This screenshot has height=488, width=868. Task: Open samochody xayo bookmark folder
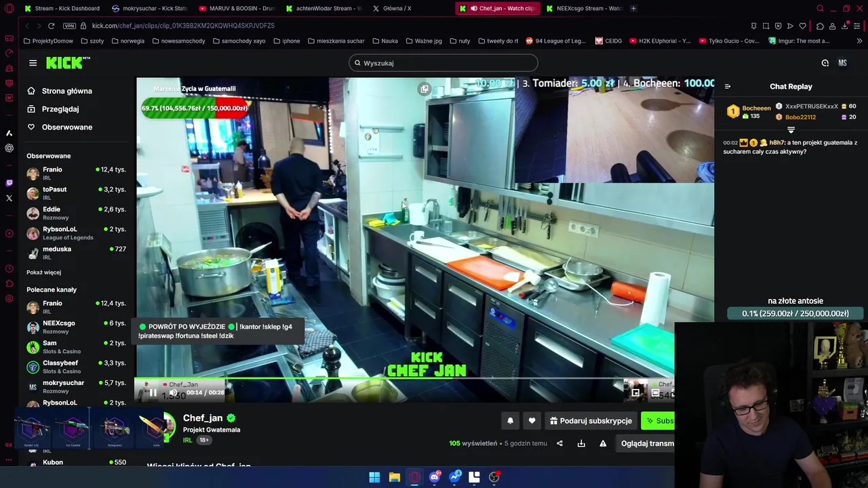239,41
